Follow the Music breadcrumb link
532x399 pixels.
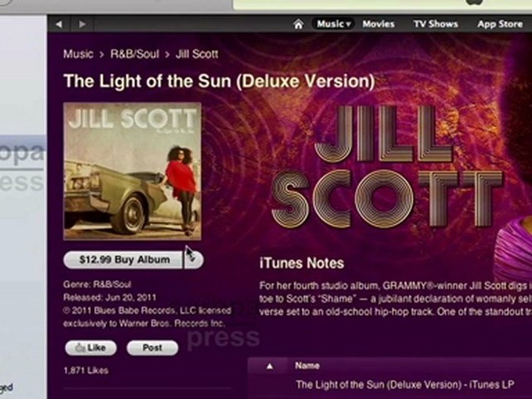pyautogui.click(x=78, y=54)
